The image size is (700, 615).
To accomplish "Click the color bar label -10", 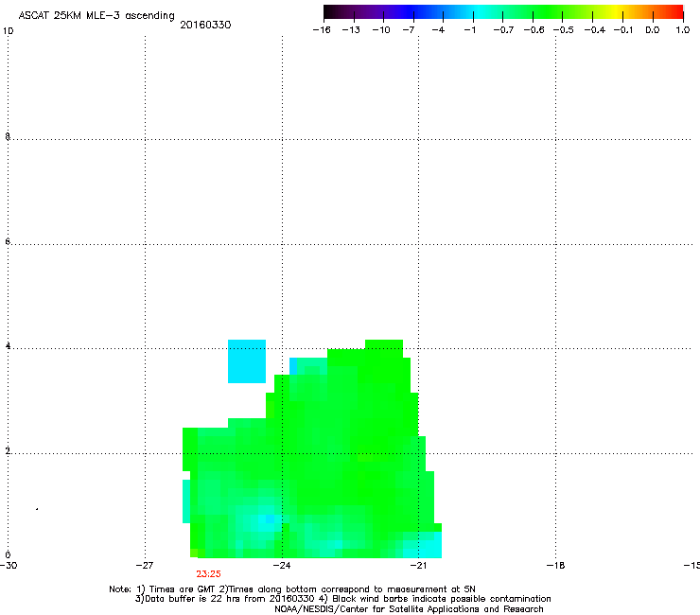I will click(x=381, y=30).
